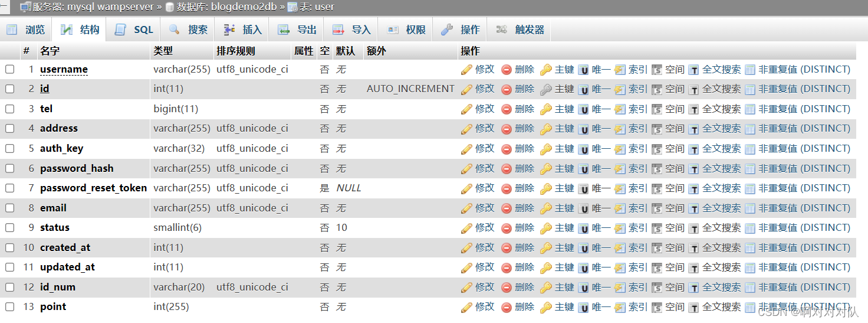Click the NULL default value
The image size is (868, 323).
pyautogui.click(x=348, y=188)
